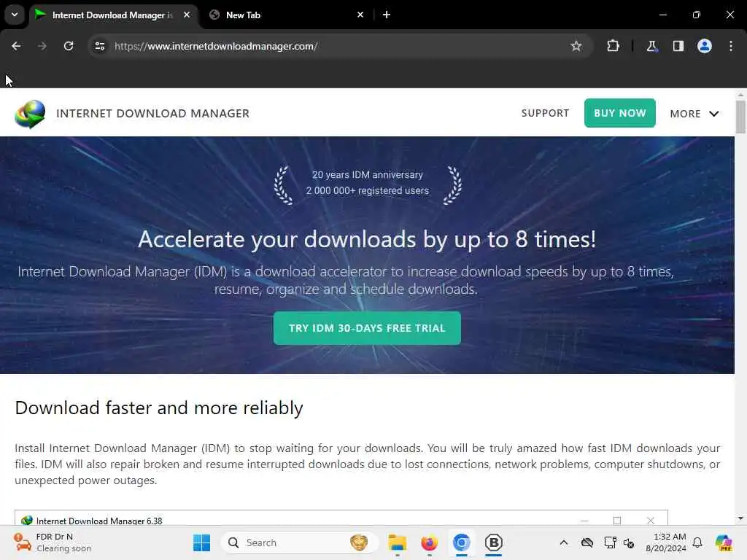Viewport: 747px width, 560px height.
Task: Go back with the browser back arrow
Action: click(16, 46)
